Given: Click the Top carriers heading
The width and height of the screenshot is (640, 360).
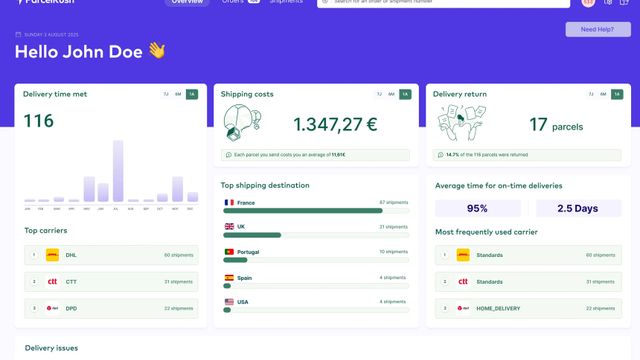Looking at the screenshot, I should coord(46,231).
